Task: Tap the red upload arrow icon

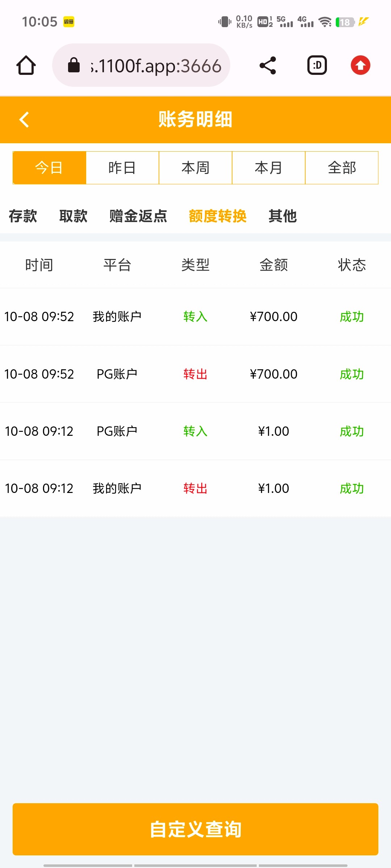Action: (x=360, y=65)
